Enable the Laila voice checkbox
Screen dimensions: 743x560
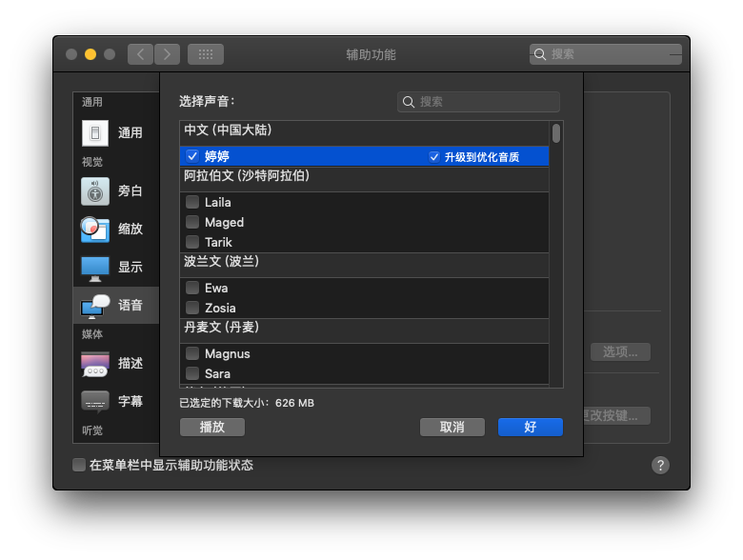click(x=192, y=202)
